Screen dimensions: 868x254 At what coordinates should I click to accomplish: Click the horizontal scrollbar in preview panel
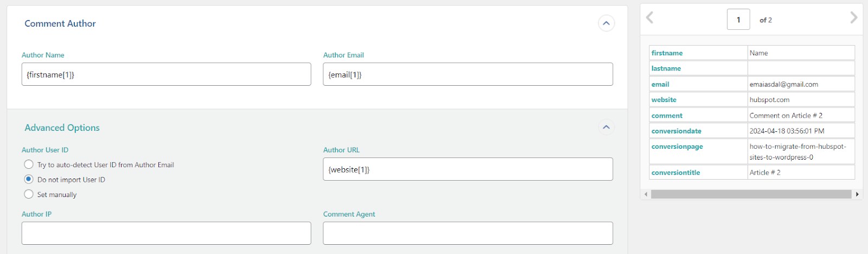[x=751, y=194]
